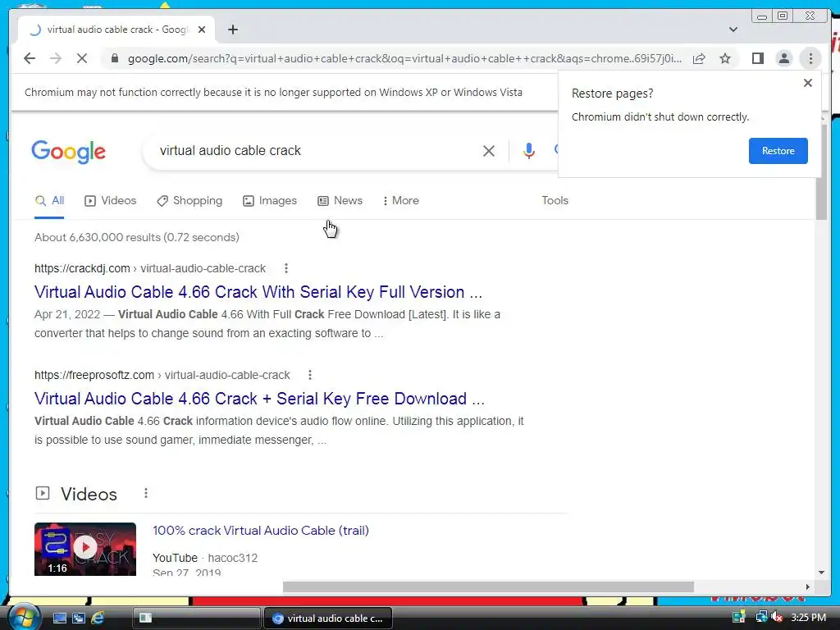The width and height of the screenshot is (840, 630).
Task: Open options for the freeprosoftz.com result
Action: (309, 375)
